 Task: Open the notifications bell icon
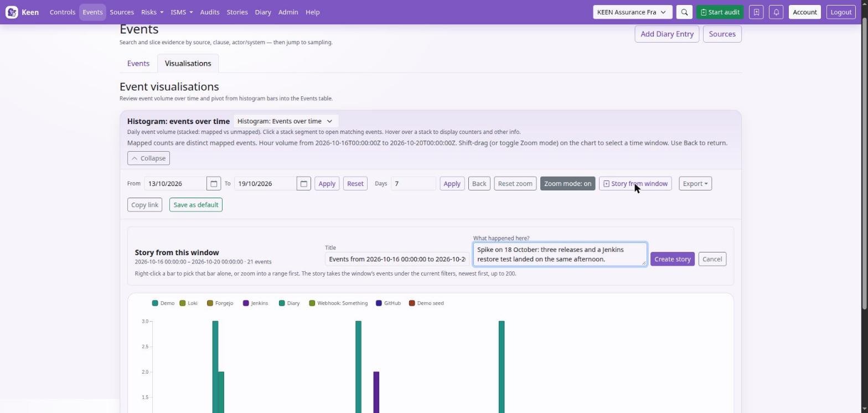point(776,12)
